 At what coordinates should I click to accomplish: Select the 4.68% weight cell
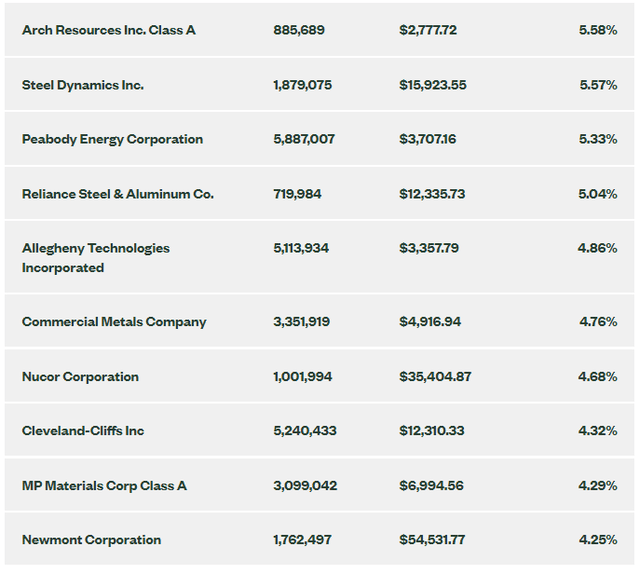(x=598, y=376)
